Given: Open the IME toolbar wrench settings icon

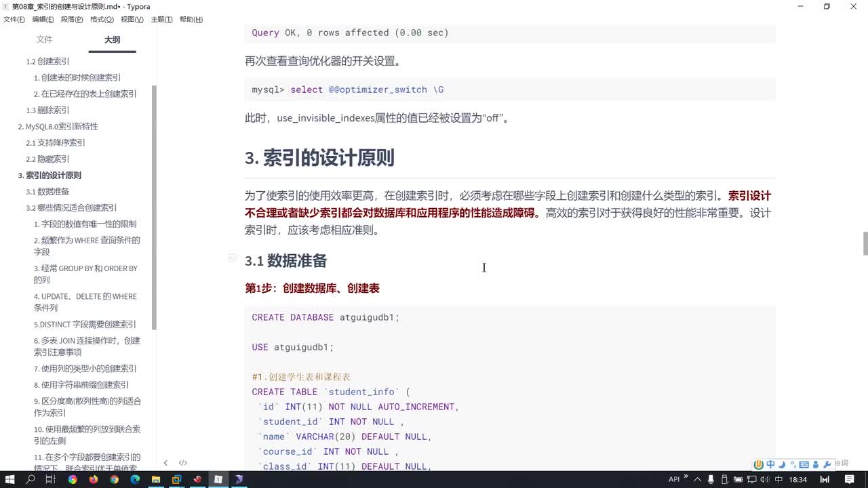Looking at the screenshot, I should 827,464.
